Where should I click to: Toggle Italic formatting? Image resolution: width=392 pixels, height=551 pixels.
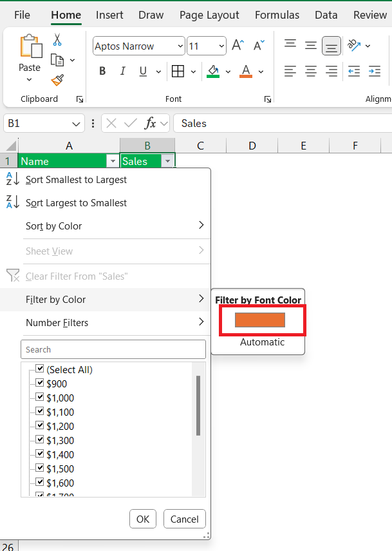[122, 71]
